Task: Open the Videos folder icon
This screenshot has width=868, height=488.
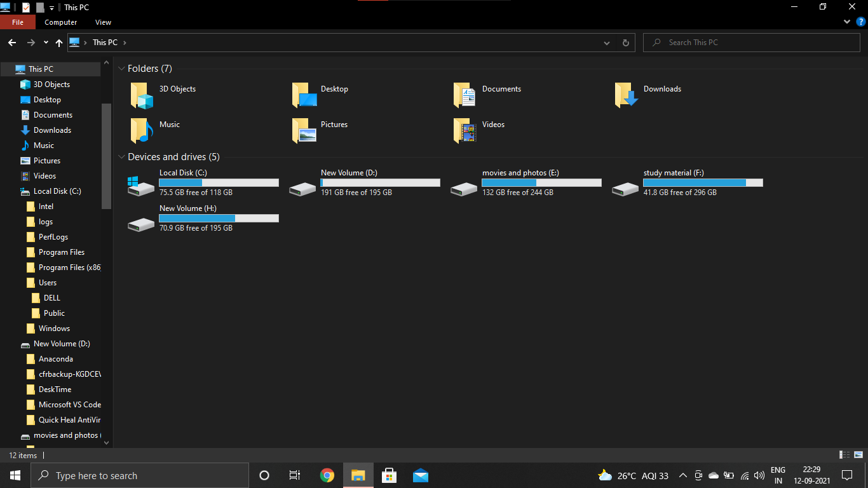Action: [465, 130]
